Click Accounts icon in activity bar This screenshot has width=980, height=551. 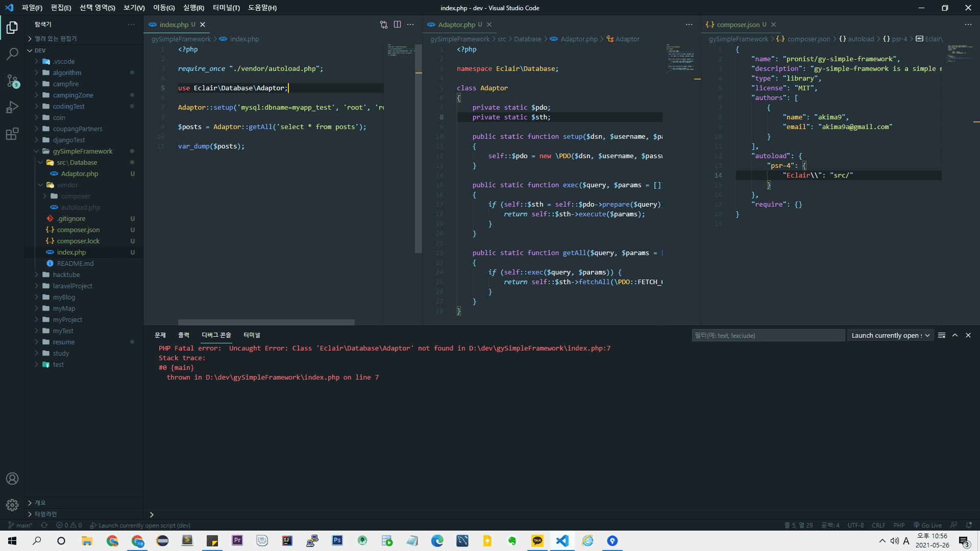[12, 479]
